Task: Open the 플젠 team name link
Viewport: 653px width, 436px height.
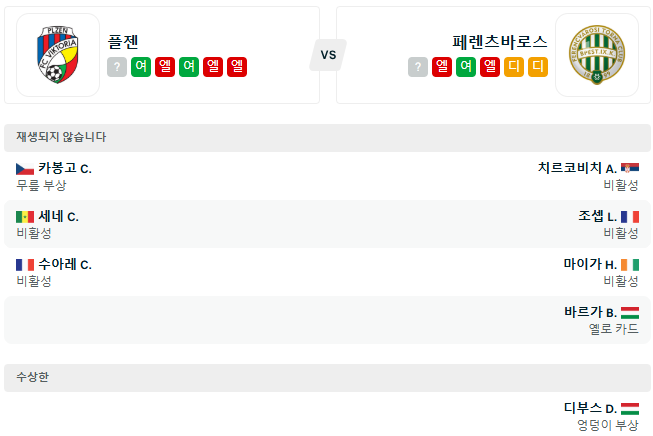Action: pos(124,42)
